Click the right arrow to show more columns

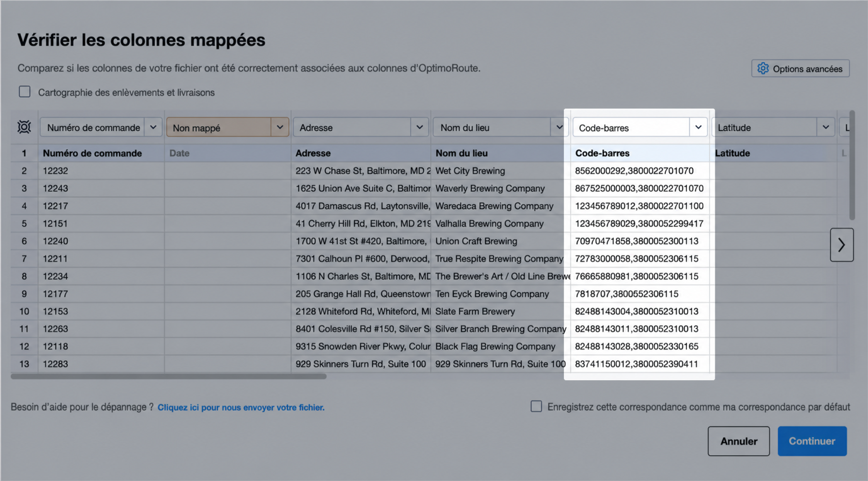pos(842,245)
